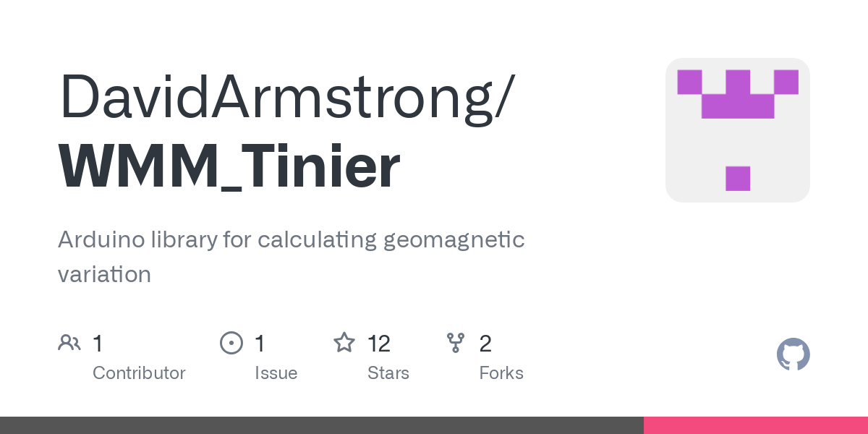
Task: Click the description line starting with Arduino
Action: click(291, 239)
